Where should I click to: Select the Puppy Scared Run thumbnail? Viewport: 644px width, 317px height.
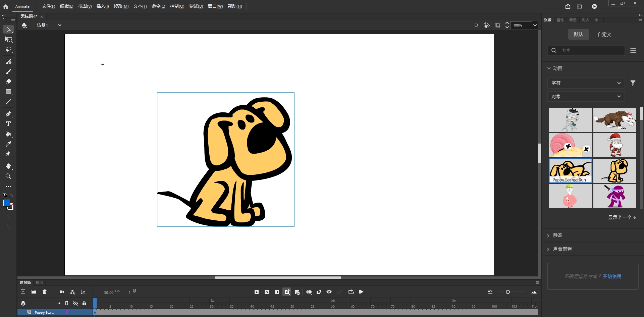[570, 171]
